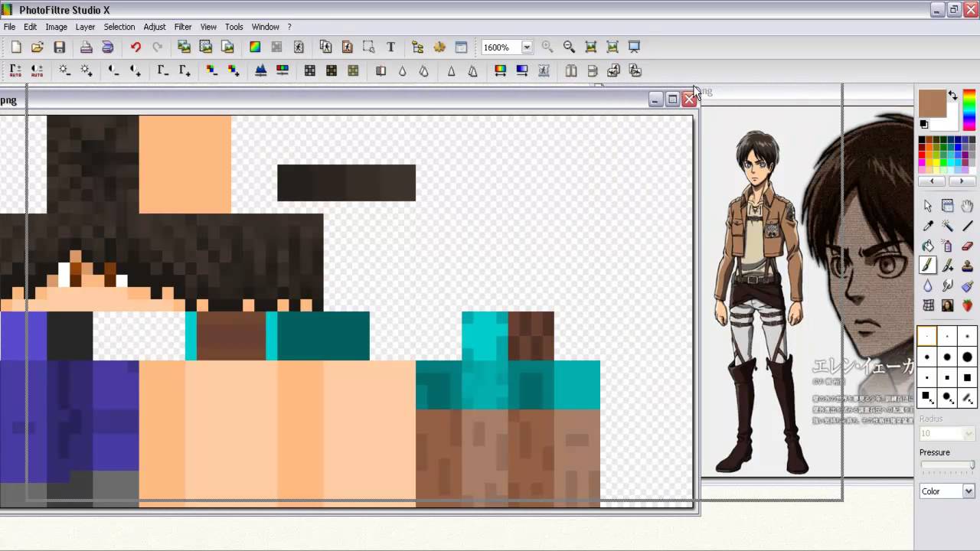Select the Pipette eyedropper tool
The image size is (980, 551).
[x=928, y=226]
